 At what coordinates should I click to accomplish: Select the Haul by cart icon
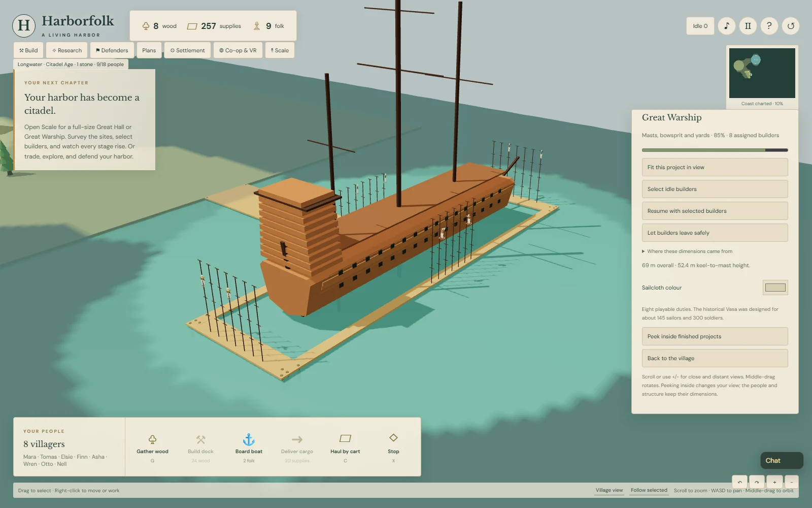(345, 438)
